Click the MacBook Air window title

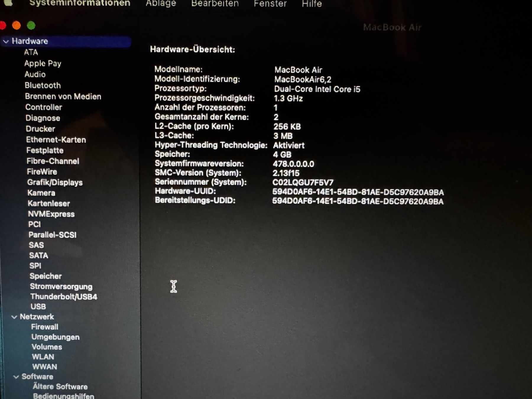(392, 27)
